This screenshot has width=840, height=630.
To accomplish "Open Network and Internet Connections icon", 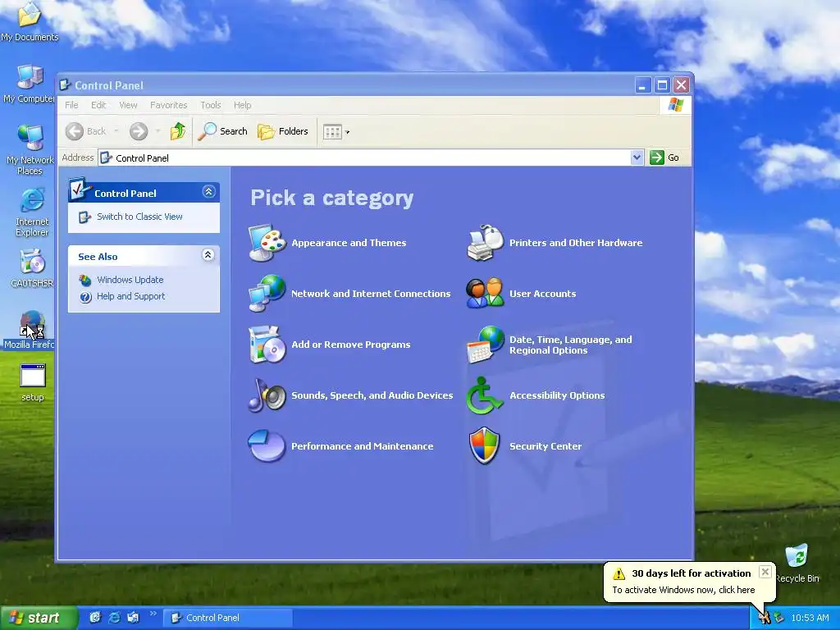I will pos(267,293).
